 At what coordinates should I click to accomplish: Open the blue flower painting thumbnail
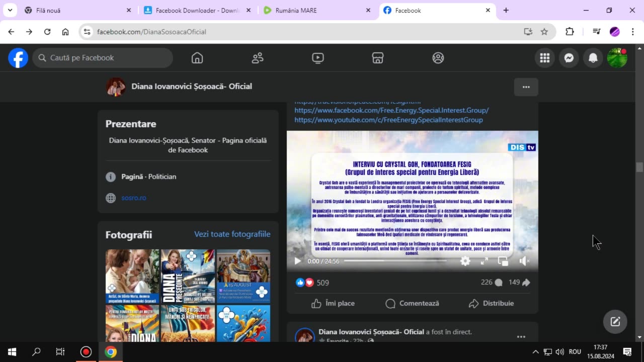(x=244, y=323)
